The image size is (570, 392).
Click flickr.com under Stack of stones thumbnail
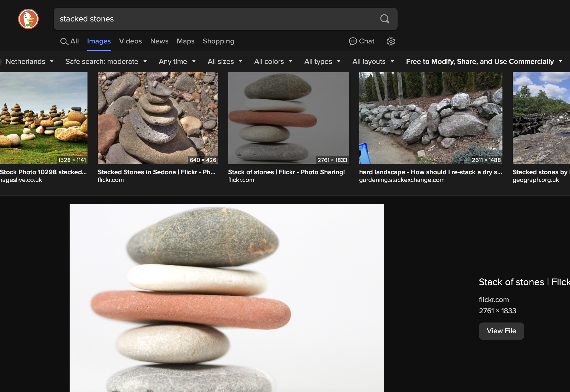241,180
